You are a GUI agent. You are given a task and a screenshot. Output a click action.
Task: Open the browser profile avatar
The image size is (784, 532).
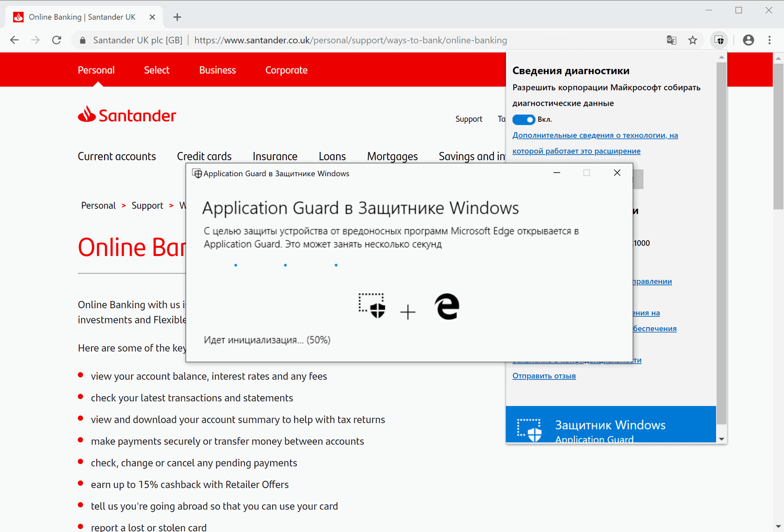click(748, 40)
